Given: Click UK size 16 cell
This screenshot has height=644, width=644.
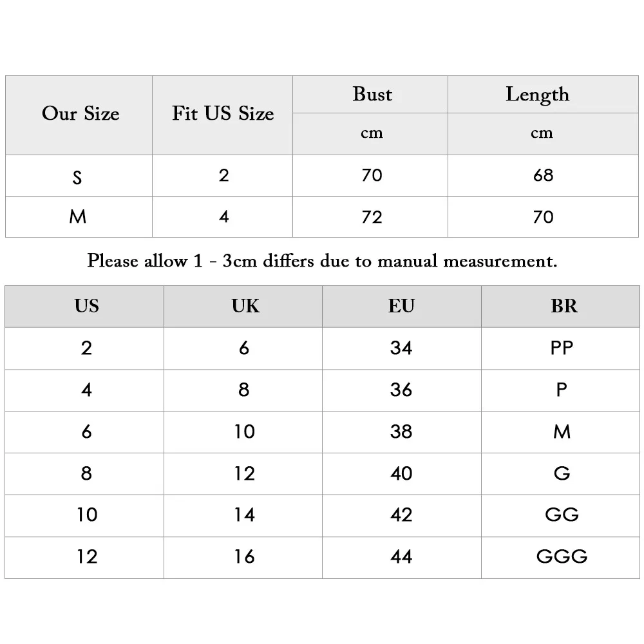Looking at the screenshot, I should [243, 557].
